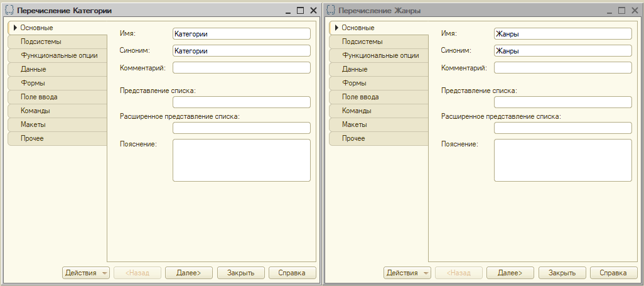Maximize the Перечисление Жанры window
Screen dimensions: 644x286
pos(621,11)
